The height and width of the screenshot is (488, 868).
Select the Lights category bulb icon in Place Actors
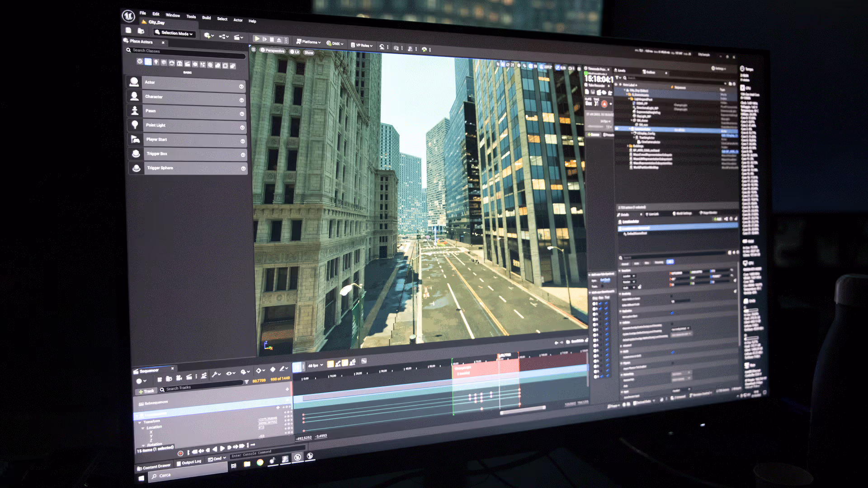click(x=156, y=62)
